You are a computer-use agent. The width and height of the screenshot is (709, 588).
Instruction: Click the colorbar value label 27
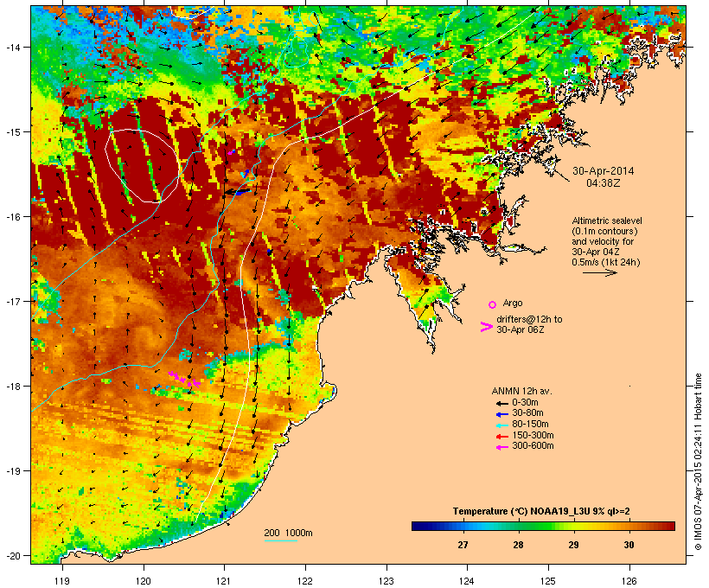tap(463, 545)
